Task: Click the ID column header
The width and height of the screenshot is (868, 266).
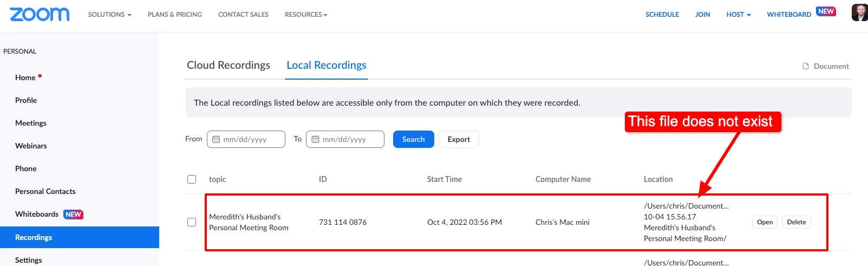Action: 323,179
